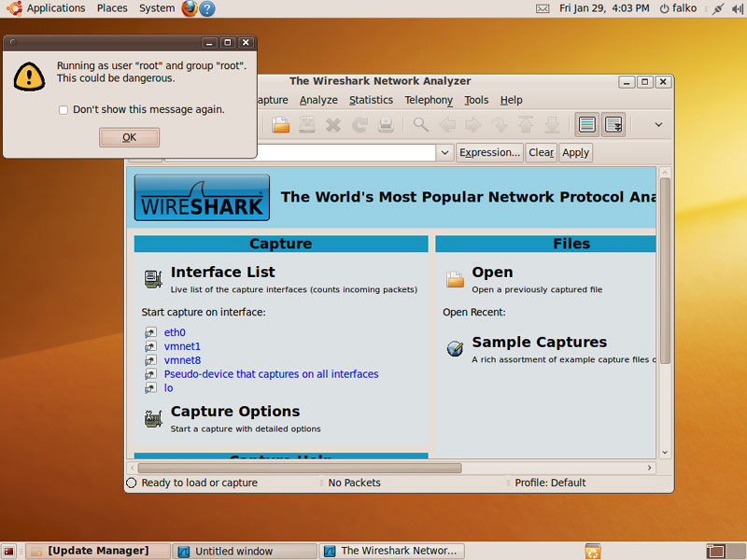Image resolution: width=747 pixels, height=560 pixels.
Task: Launch Firefox from the top panel
Action: click(x=190, y=8)
